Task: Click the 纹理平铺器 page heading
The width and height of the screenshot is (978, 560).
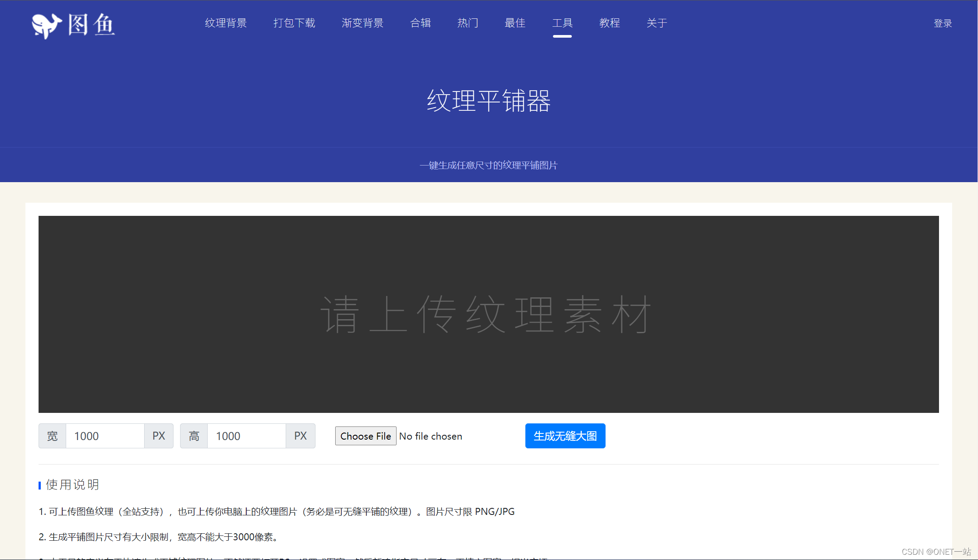Action: 489,101
